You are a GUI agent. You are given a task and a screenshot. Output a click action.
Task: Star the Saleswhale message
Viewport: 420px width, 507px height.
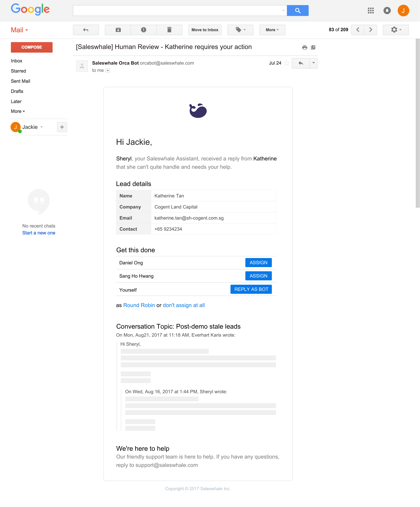(x=287, y=63)
